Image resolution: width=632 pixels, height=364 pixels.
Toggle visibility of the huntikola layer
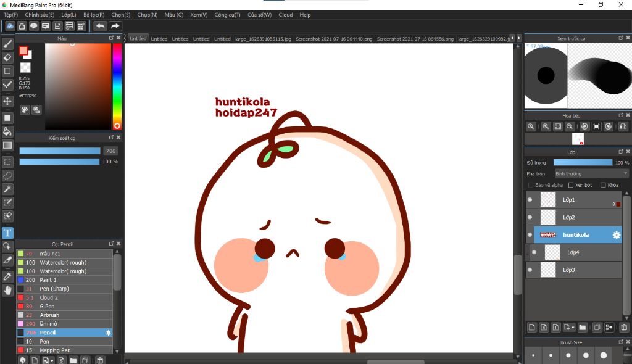tap(530, 235)
